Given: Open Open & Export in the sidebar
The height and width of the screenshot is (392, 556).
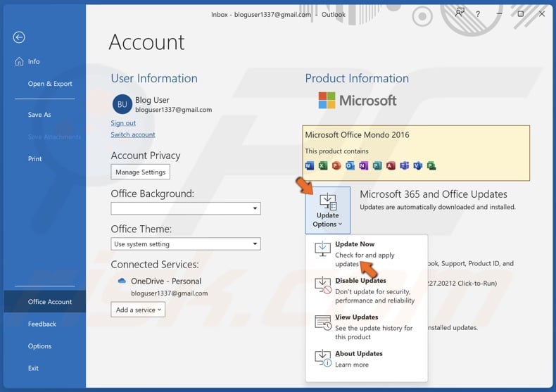Looking at the screenshot, I should [50, 84].
